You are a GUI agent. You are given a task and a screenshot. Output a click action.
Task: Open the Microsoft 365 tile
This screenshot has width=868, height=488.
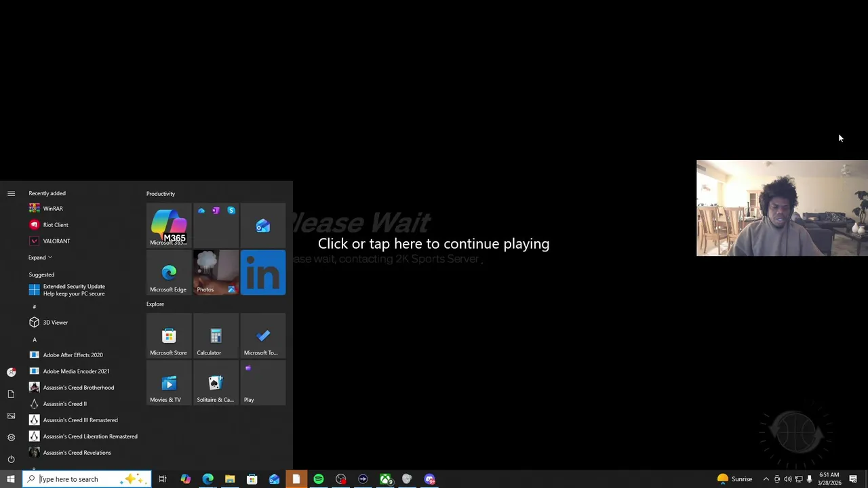point(169,226)
